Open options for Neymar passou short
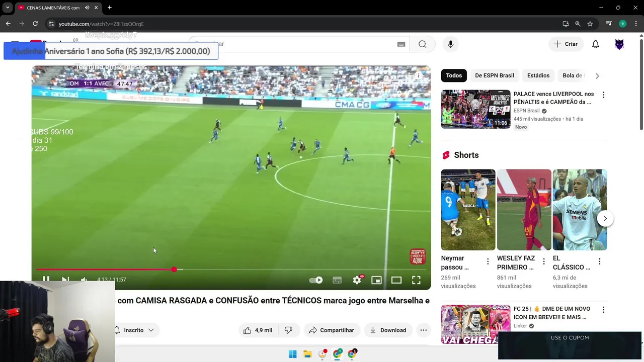644x362 pixels. coord(488,261)
